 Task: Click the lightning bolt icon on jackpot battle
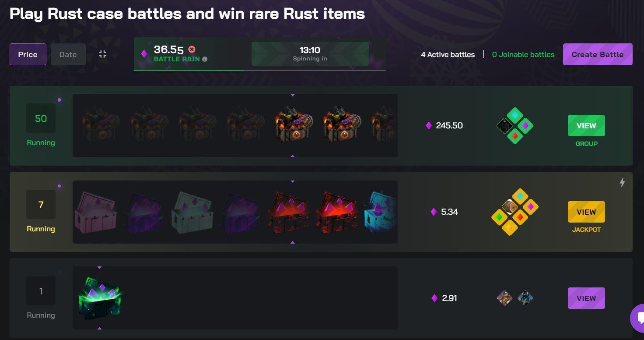tap(622, 182)
